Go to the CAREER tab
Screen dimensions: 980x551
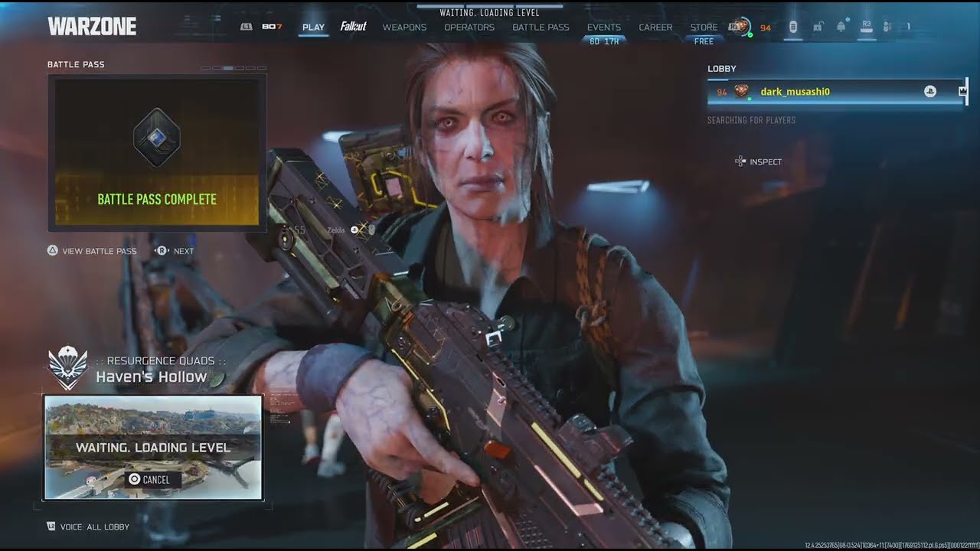pyautogui.click(x=655, y=27)
